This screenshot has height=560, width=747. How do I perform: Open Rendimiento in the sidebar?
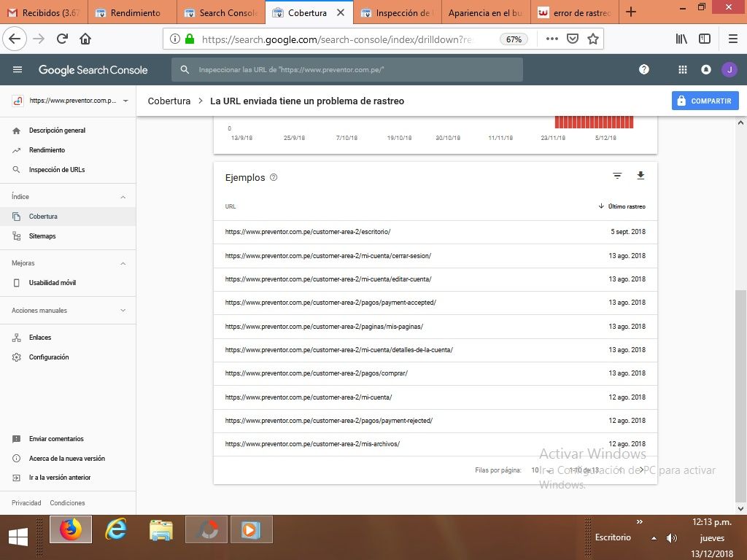[68, 150]
